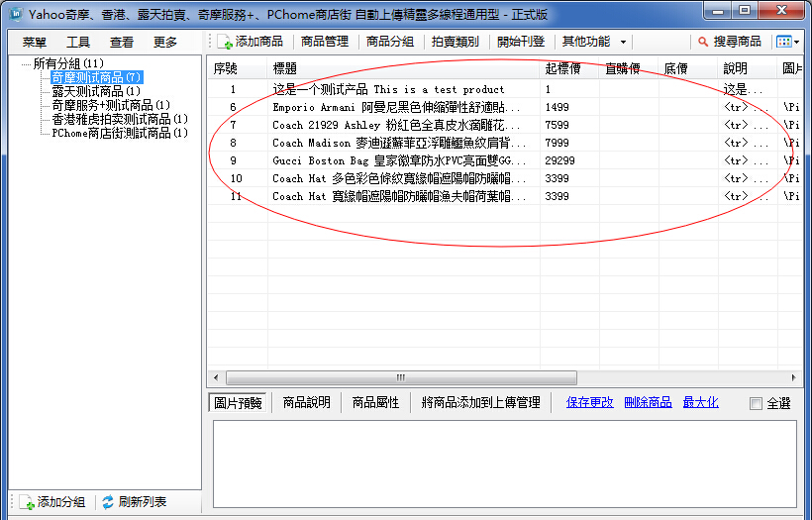The height and width of the screenshot is (520, 812).
Task: Click the application icon in title bar
Action: click(16, 14)
